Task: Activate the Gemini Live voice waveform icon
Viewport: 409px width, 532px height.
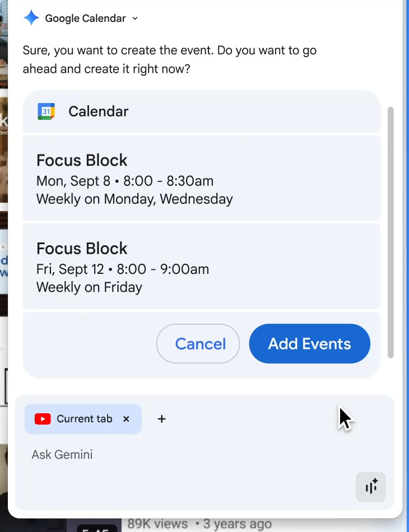Action: click(x=370, y=487)
